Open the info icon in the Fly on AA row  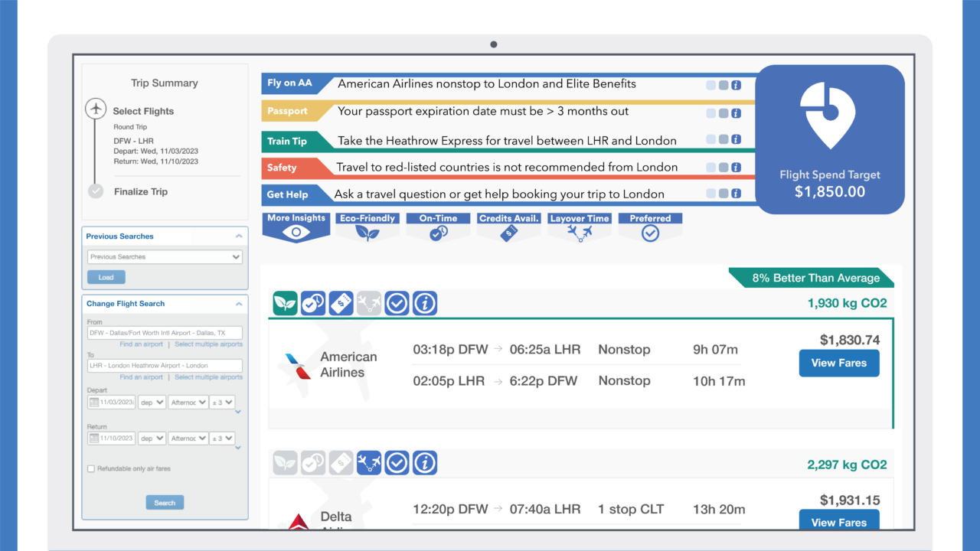(736, 85)
